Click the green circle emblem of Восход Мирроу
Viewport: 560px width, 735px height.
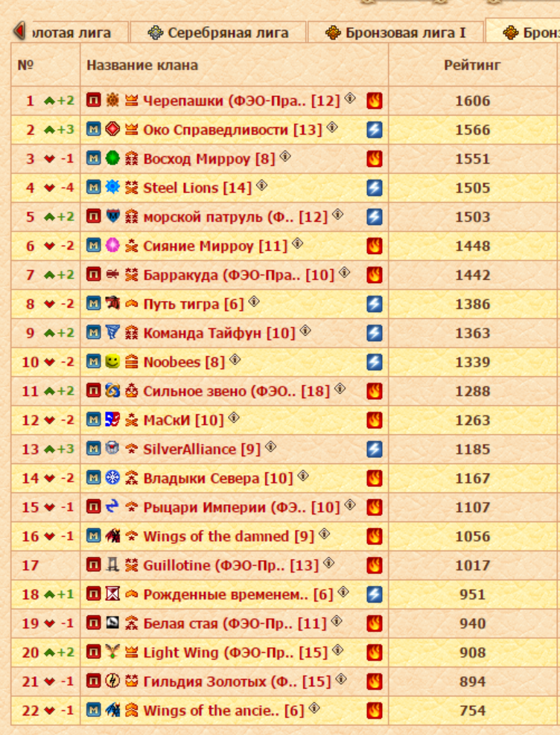pos(112,159)
